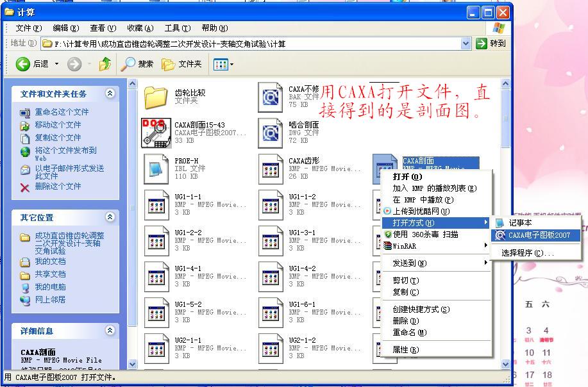Open the address bar dropdown arrow
This screenshot has height=387, width=588.
click(466, 44)
